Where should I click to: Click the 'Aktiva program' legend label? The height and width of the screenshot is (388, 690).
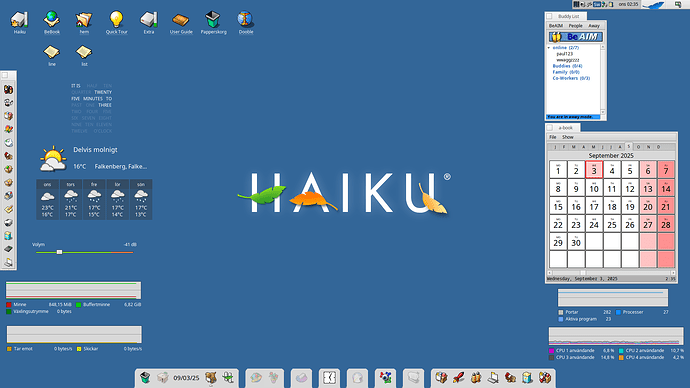tap(581, 319)
